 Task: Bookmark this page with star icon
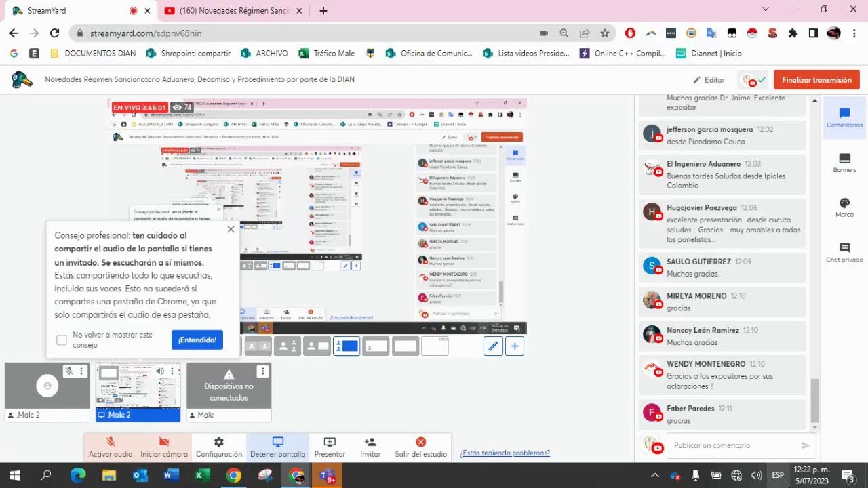tap(605, 33)
